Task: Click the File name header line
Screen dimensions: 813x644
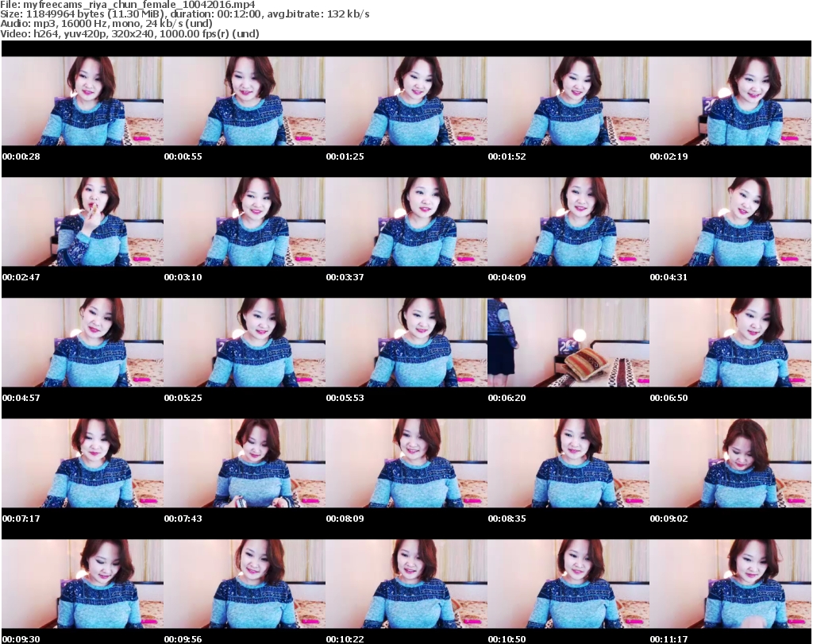Action: (x=128, y=5)
